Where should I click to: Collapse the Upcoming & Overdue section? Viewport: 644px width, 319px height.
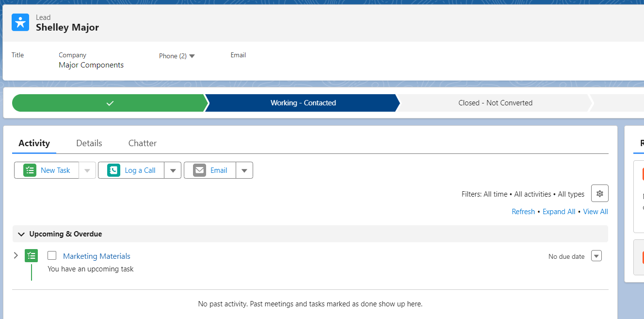[x=21, y=234]
